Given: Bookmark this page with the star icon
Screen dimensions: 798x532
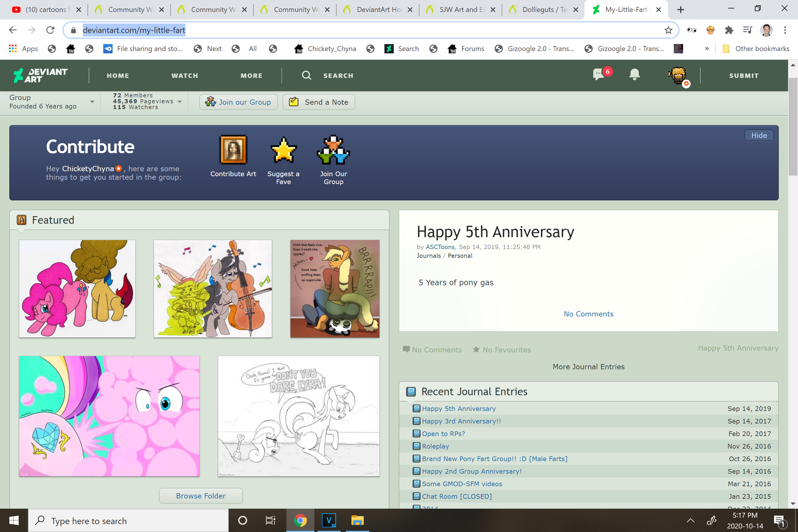Looking at the screenshot, I should click(x=668, y=30).
